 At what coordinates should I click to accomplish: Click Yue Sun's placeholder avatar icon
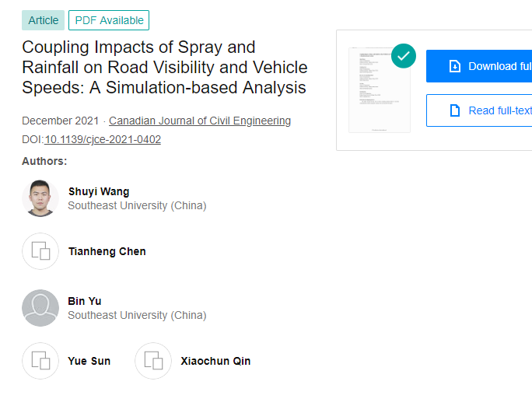click(40, 361)
